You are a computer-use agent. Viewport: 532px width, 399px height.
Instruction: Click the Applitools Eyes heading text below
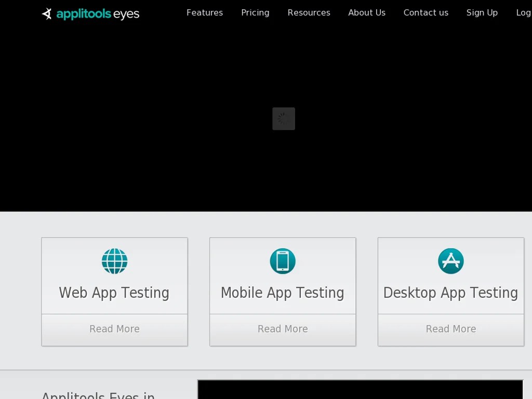pyautogui.click(x=98, y=395)
